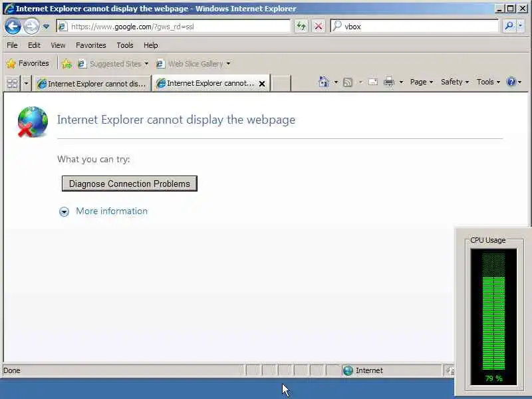Open the recent pages dropdown arrow
The image size is (532, 399).
pyautogui.click(x=46, y=27)
